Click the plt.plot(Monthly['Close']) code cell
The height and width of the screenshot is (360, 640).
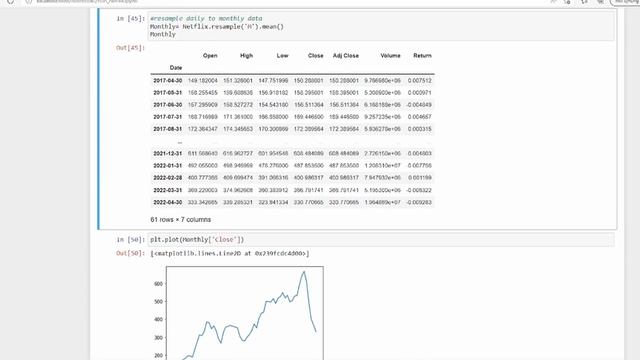(x=381, y=240)
